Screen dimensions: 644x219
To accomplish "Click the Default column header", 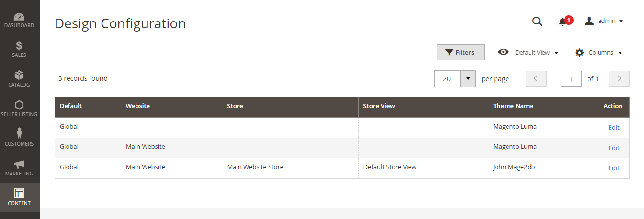I will pos(88,107).
